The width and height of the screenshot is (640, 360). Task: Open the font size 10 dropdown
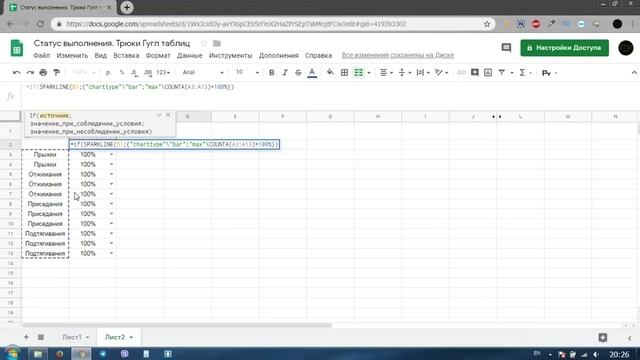click(x=247, y=73)
